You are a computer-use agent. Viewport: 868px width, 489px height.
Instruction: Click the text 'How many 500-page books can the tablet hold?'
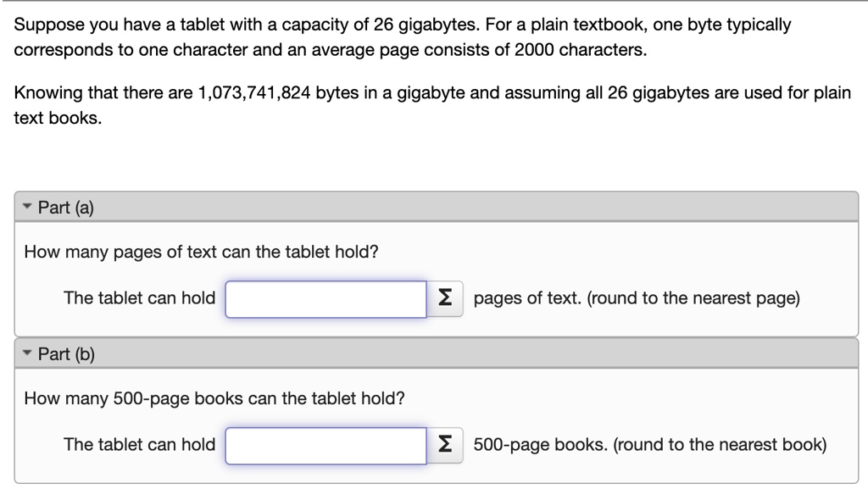click(x=214, y=398)
